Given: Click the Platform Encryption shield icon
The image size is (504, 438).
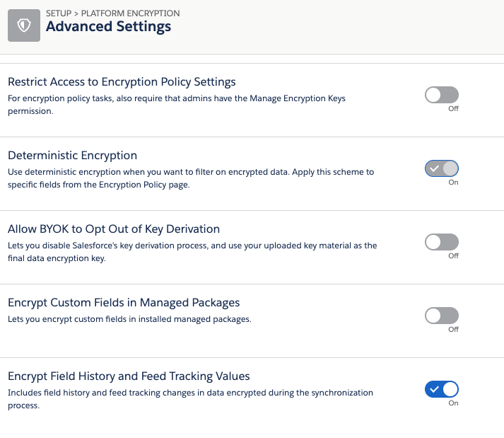Looking at the screenshot, I should coord(23,25).
